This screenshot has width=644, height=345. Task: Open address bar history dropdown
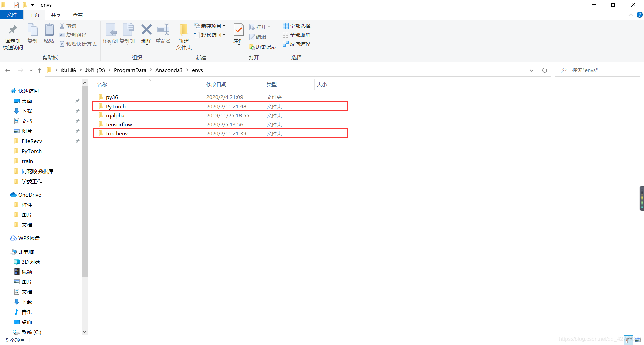(532, 70)
